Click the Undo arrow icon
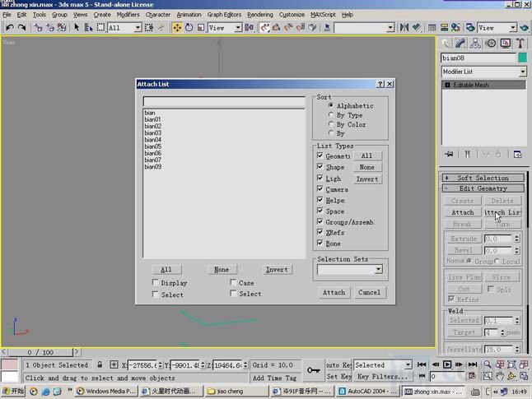Viewport: 532px width, 399px height. click(x=10, y=28)
